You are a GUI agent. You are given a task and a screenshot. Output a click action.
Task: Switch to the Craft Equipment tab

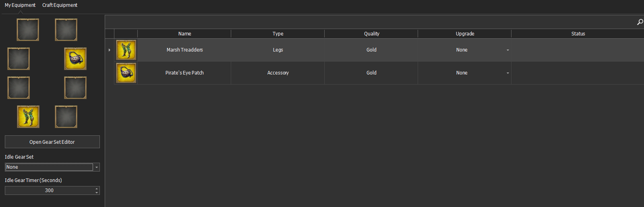(x=60, y=5)
